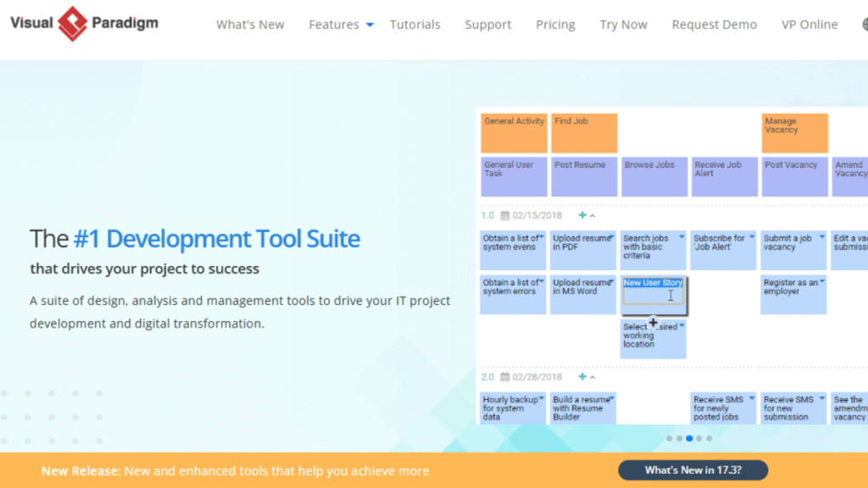Click the calendar icon beside release 1.0
The height and width of the screenshot is (488, 868).
[x=505, y=214]
